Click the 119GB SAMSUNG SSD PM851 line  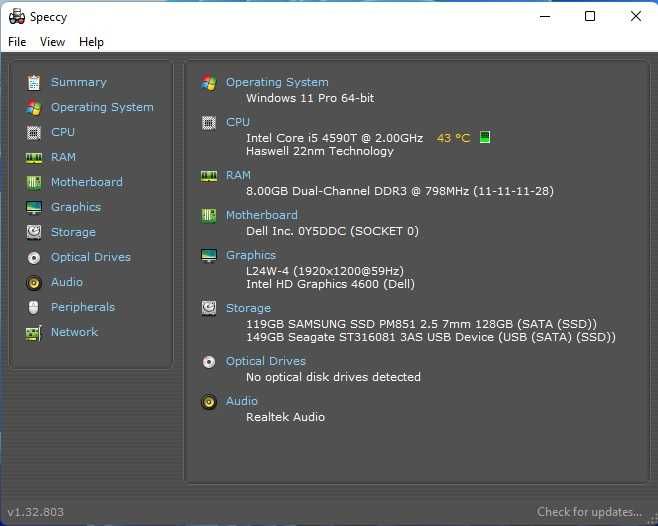(x=421, y=324)
